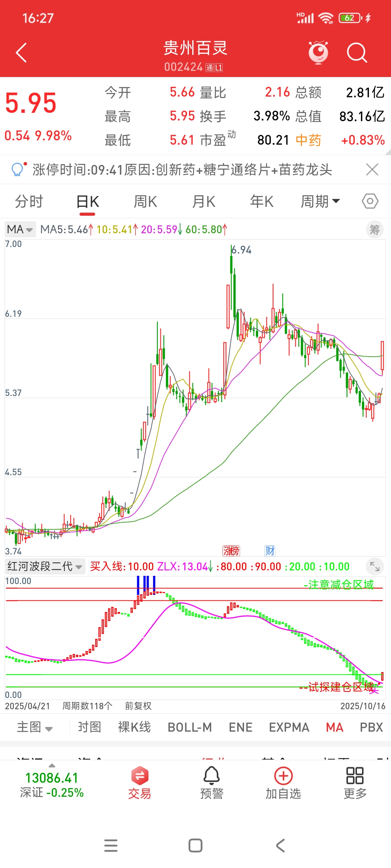Select 裸K线 indicator option
This screenshot has height=868, width=391.
134,727
